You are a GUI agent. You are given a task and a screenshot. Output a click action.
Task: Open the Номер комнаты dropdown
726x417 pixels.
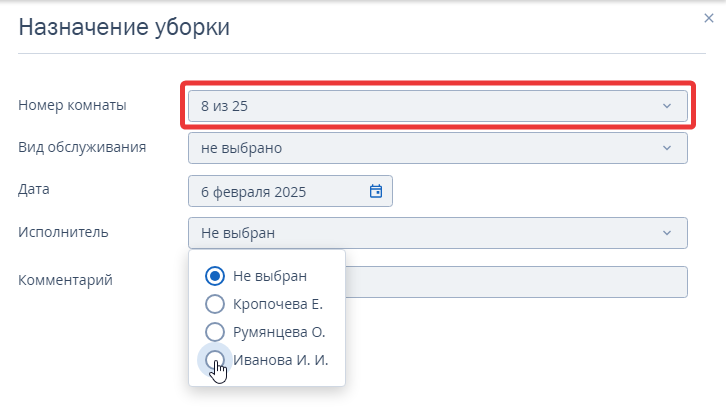[x=438, y=106]
